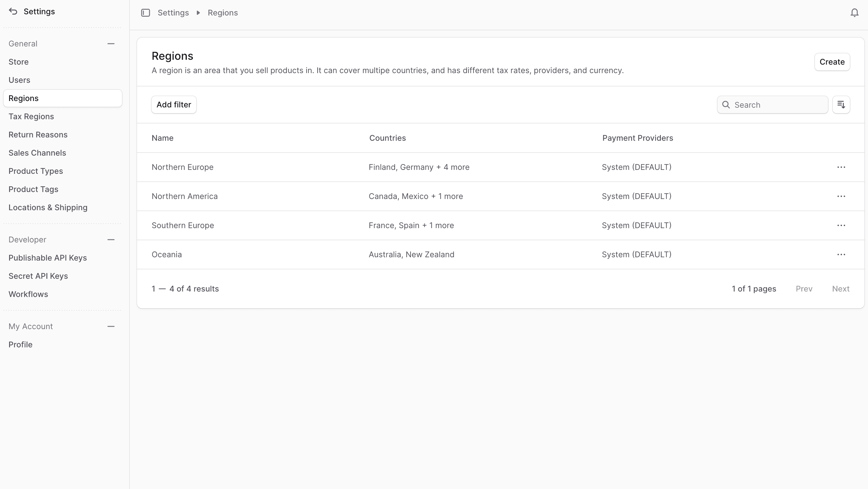Collapse the Developer section
Image resolution: width=868 pixels, height=489 pixels.
(111, 240)
